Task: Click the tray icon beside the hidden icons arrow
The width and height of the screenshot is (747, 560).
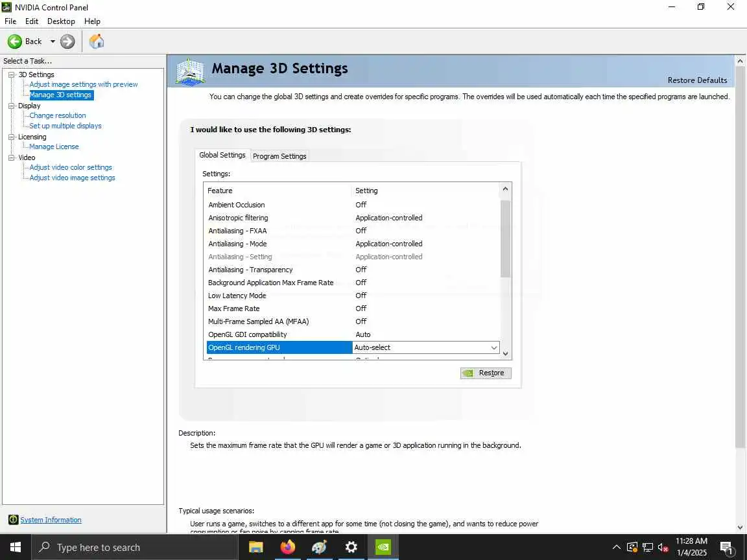Action: 632,547
